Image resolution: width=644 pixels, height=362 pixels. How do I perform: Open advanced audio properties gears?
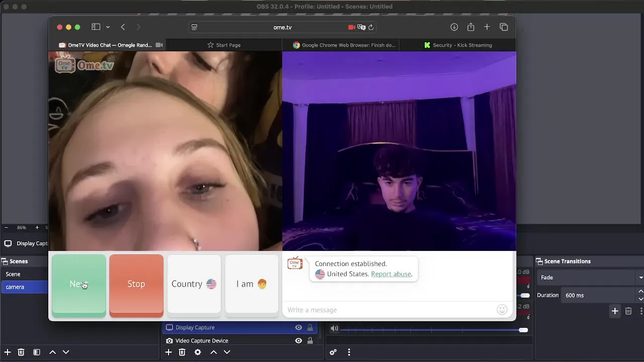click(333, 352)
